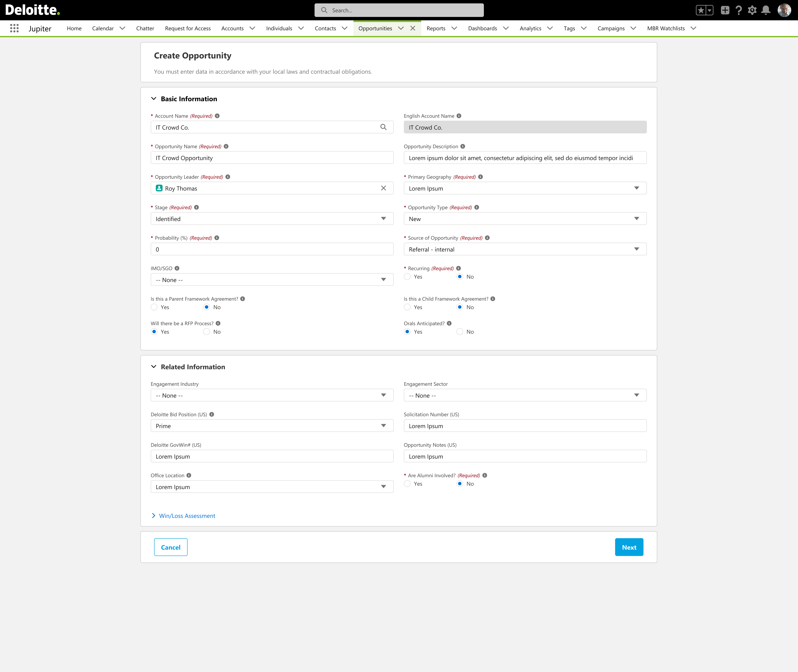798x672 pixels.
Task: Click the Solicitation Number (US) field
Action: click(x=525, y=426)
